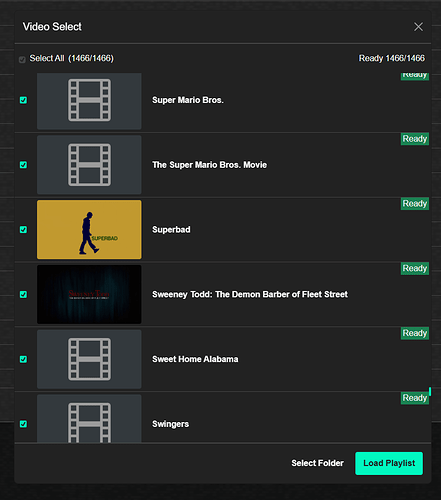
Task: Uncheck the Superbad video checkbox
Action: tap(23, 230)
